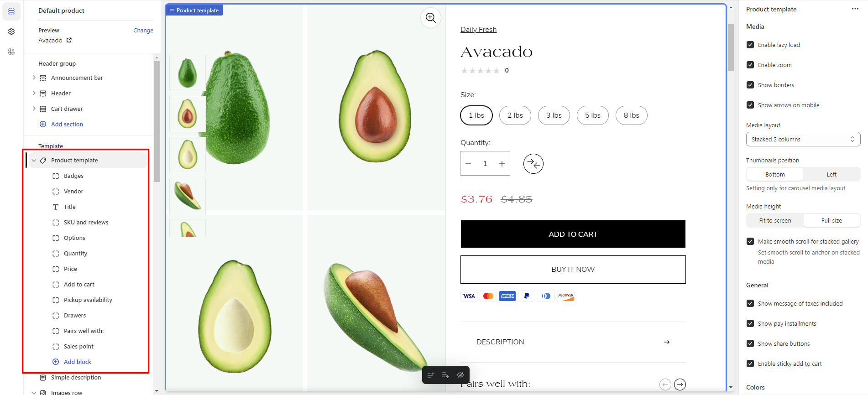868x395 pixels.
Task: Collapse the Product template tree
Action: tap(34, 161)
